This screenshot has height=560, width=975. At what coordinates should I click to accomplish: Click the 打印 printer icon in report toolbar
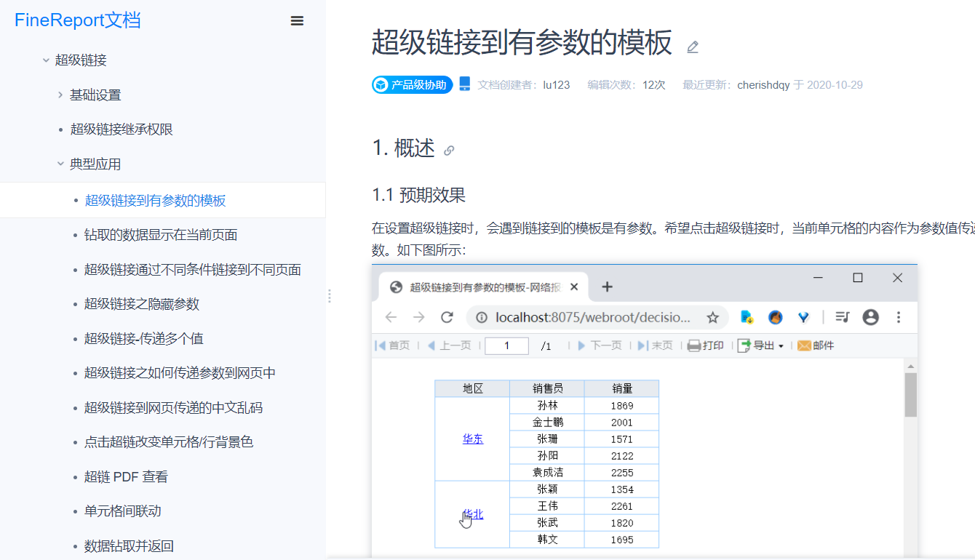pyautogui.click(x=694, y=345)
